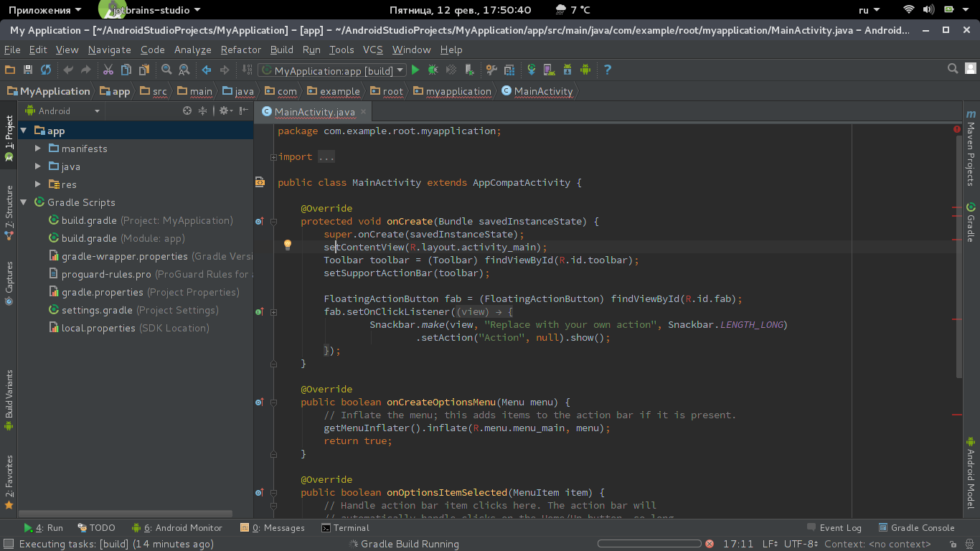Viewport: 980px width, 551px height.
Task: Expand the folded import block
Action: (273, 157)
